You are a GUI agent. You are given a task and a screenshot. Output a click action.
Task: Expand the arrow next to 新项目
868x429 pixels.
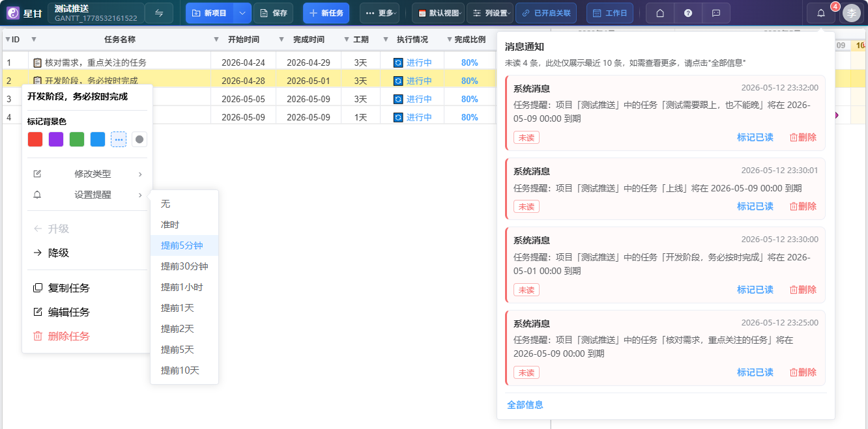click(x=242, y=13)
